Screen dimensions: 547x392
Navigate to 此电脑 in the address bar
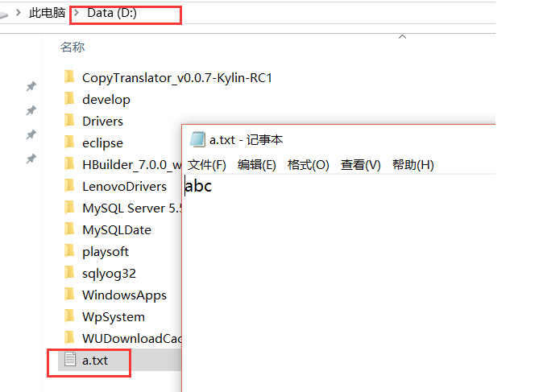46,14
